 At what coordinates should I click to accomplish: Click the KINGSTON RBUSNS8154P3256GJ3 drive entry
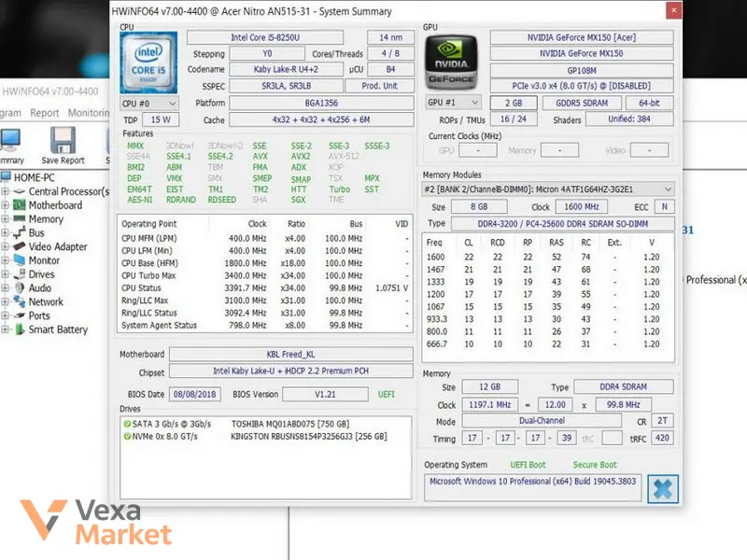pyautogui.click(x=309, y=436)
